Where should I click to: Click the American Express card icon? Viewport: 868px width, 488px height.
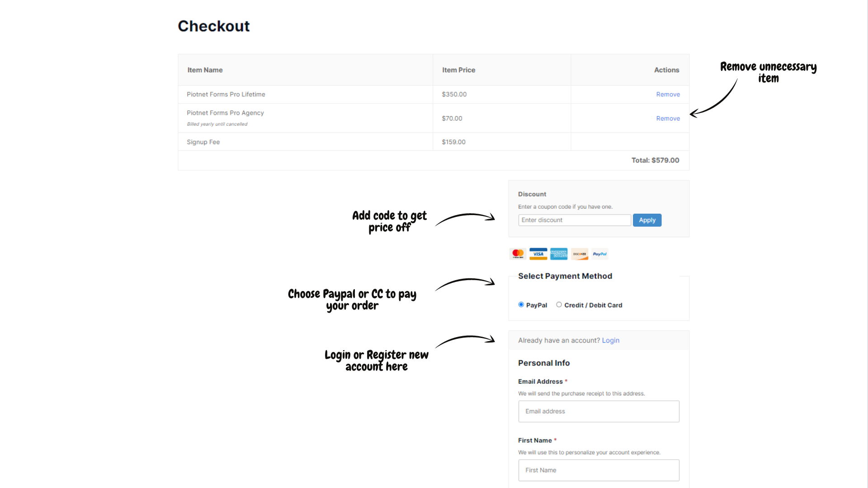(559, 253)
